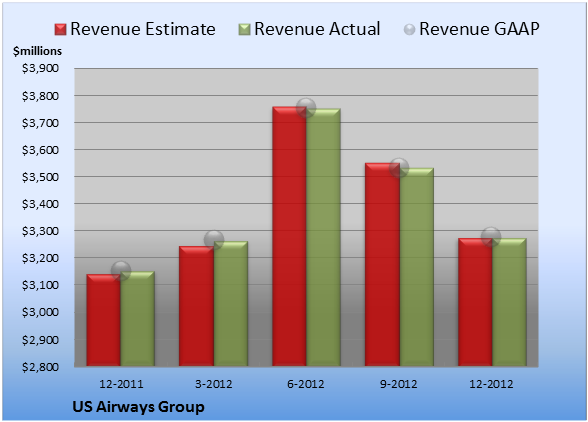Viewport: 588px width, 422px height.
Task: Click the GAAP marker above 12-2011 bars
Action: tap(121, 270)
